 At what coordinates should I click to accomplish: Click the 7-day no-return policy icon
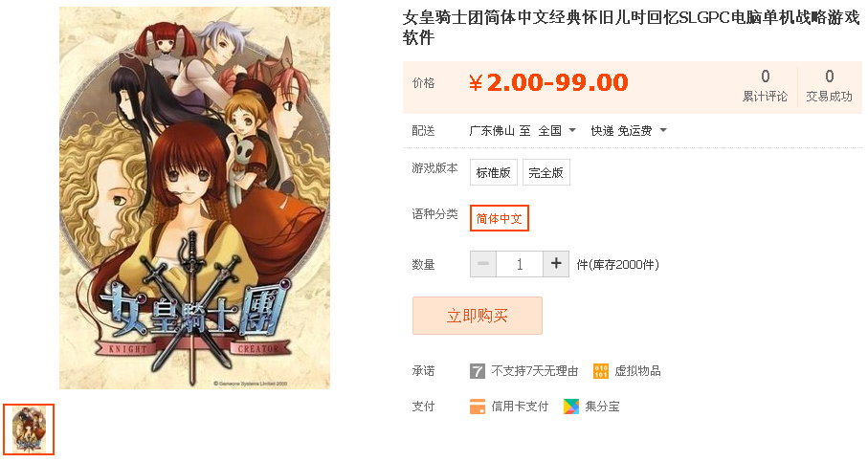(x=478, y=371)
